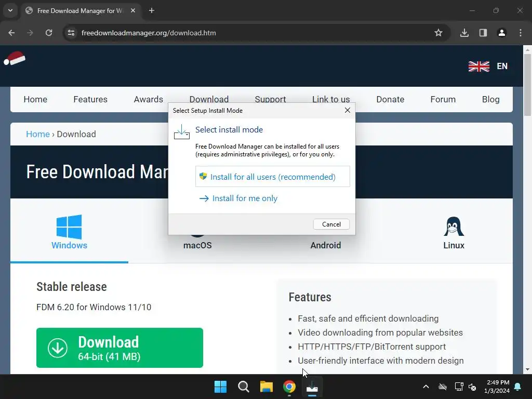Bookmark this page with the star
This screenshot has width=532, height=399.
(x=438, y=33)
